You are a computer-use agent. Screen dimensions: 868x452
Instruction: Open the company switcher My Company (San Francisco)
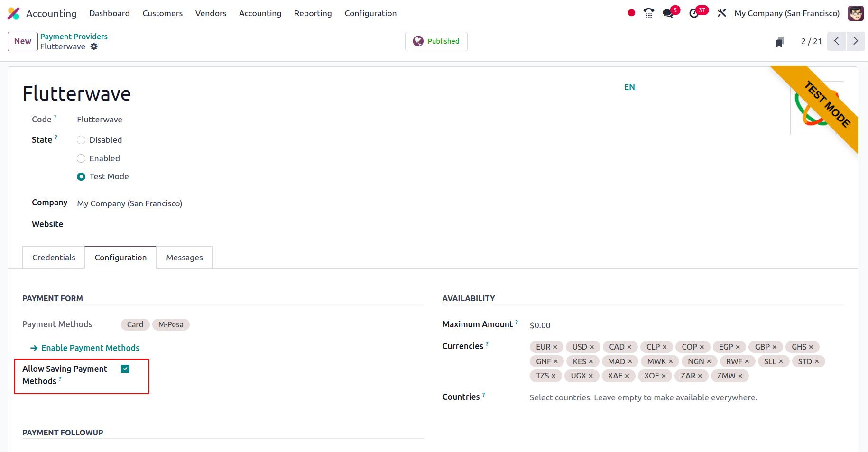786,13
